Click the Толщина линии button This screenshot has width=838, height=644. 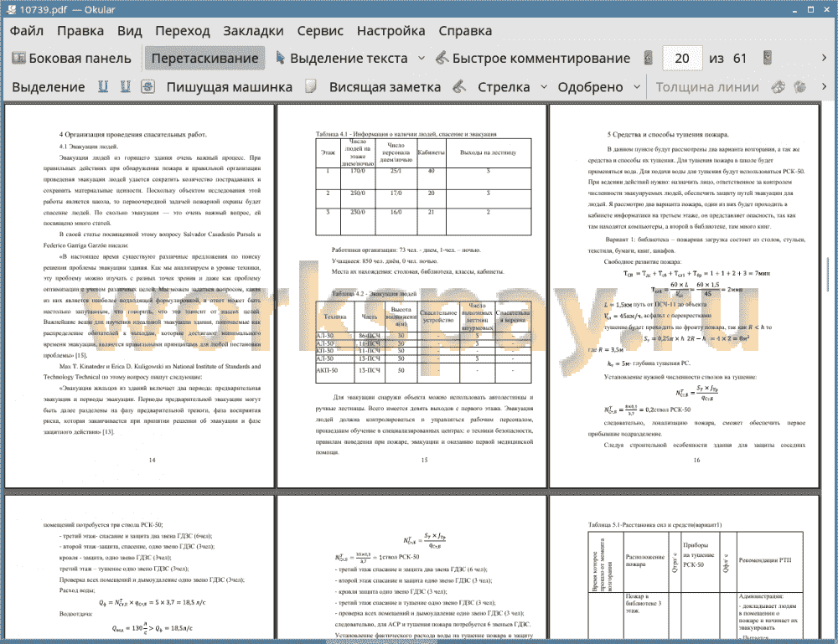(706, 87)
